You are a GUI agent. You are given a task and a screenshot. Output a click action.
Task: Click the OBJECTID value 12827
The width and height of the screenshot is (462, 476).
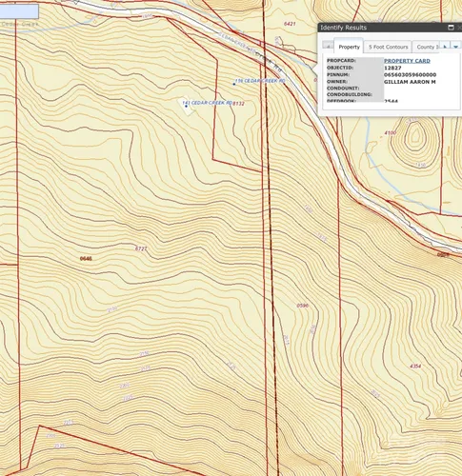pyautogui.click(x=392, y=68)
